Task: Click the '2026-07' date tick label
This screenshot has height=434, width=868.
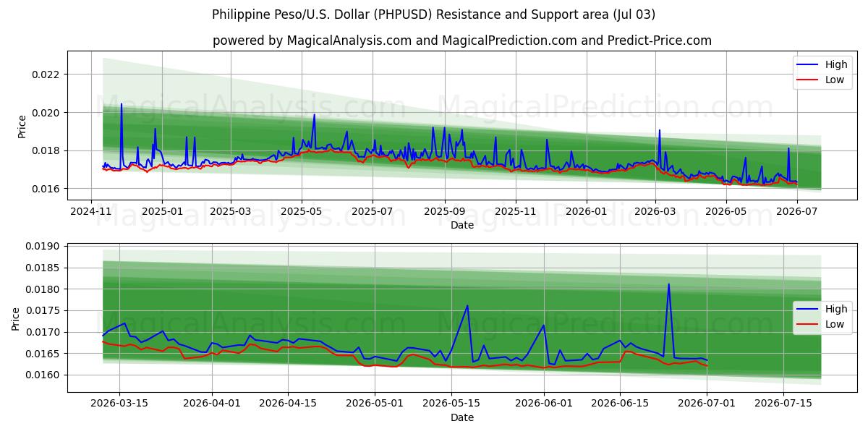Action: pyautogui.click(x=796, y=210)
